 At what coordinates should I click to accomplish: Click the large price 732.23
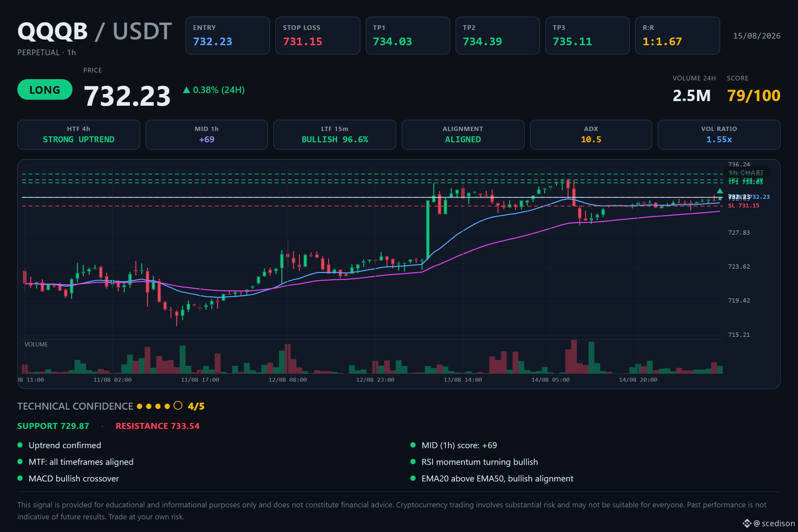point(127,96)
